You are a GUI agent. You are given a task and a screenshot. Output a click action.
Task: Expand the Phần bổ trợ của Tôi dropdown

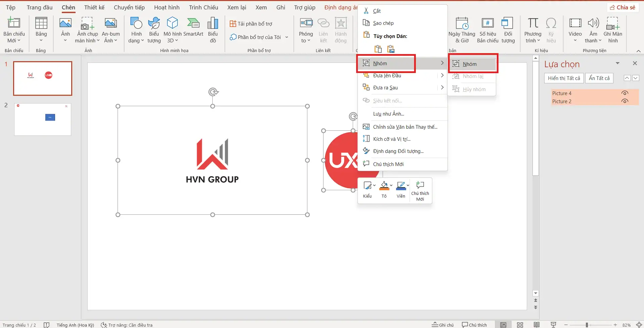click(x=286, y=37)
